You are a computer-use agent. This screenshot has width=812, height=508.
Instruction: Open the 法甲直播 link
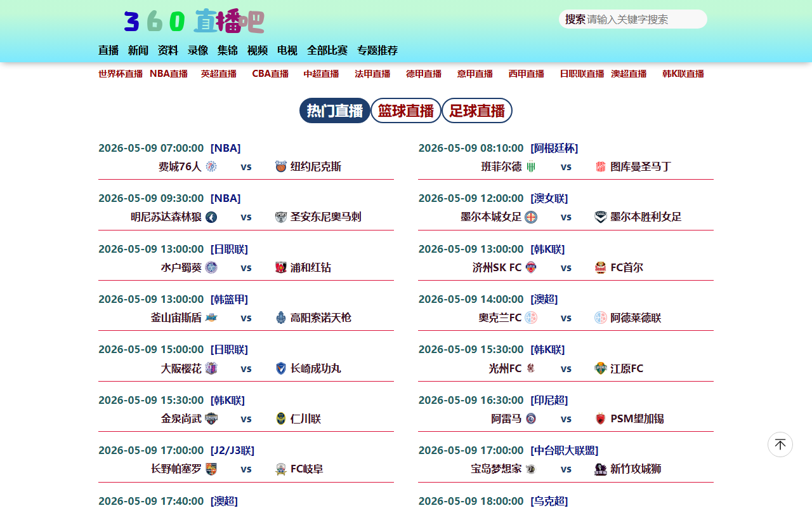pyautogui.click(x=372, y=74)
